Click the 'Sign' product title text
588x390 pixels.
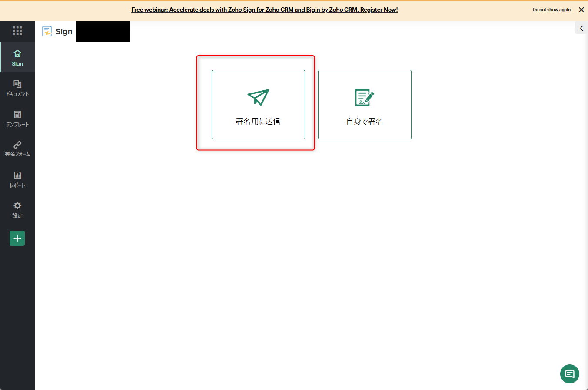pos(64,31)
